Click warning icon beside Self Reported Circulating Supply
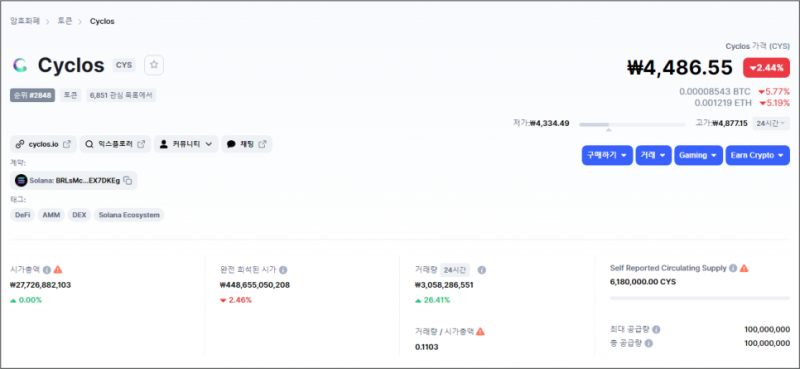800x369 pixels. click(744, 268)
